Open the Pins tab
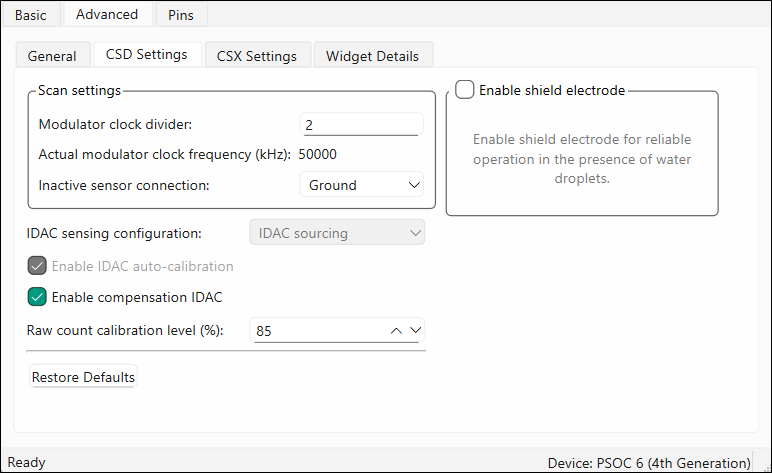The height and width of the screenshot is (473, 772). coord(181,15)
